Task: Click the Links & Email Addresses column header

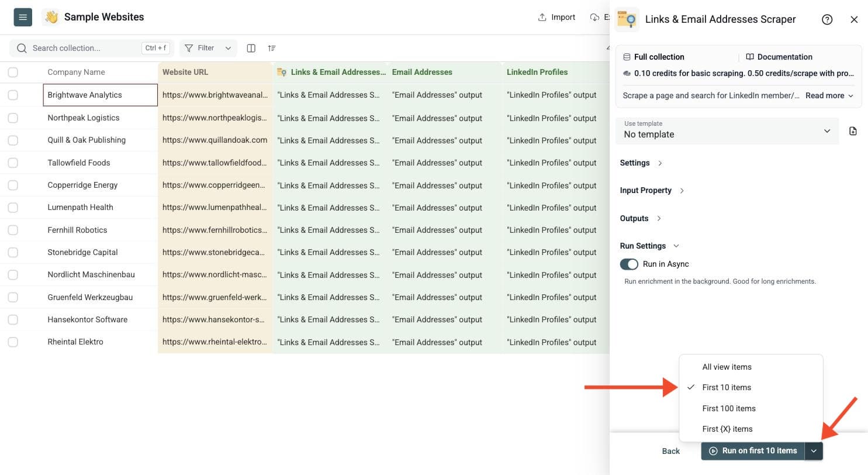Action: point(331,73)
